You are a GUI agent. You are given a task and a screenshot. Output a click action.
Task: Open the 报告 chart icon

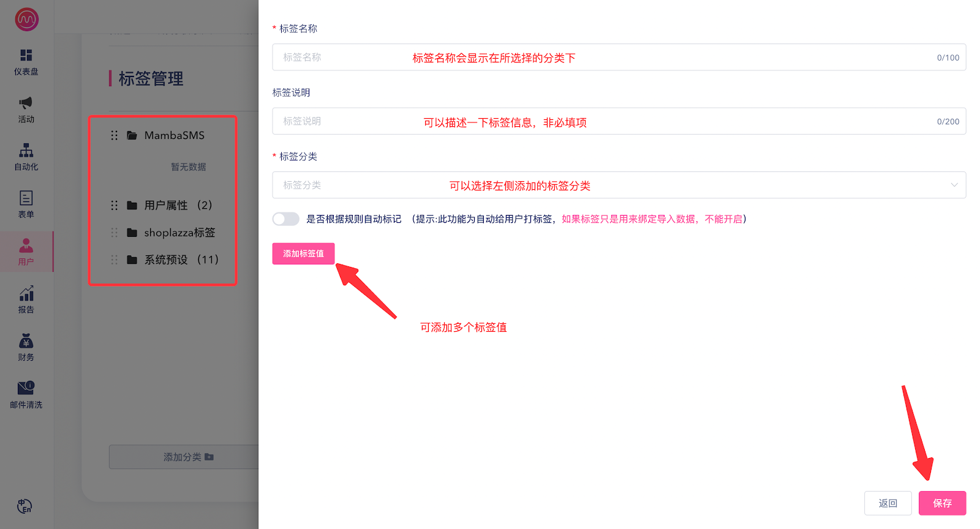tap(26, 294)
